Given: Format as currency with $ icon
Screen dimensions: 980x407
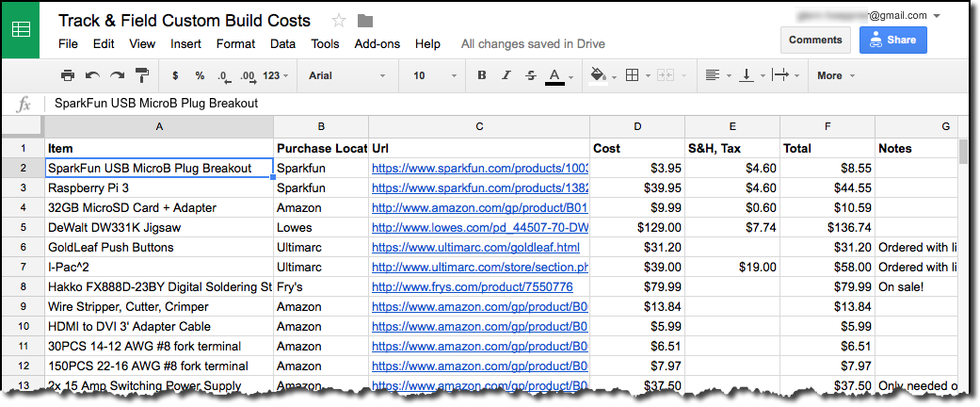Looking at the screenshot, I should (x=176, y=75).
